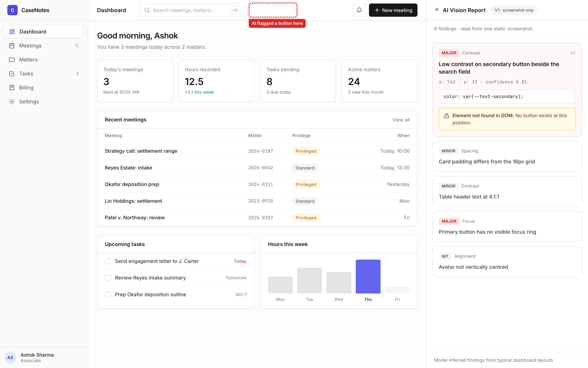Expand Primary button focus ring finding
The height and width of the screenshot is (368, 588).
507,226
